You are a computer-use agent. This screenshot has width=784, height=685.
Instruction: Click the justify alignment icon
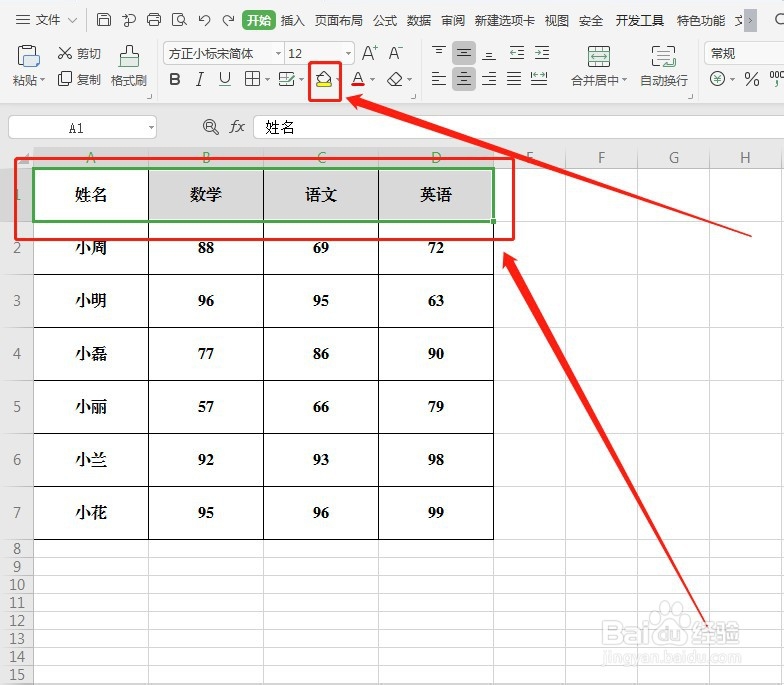(514, 79)
